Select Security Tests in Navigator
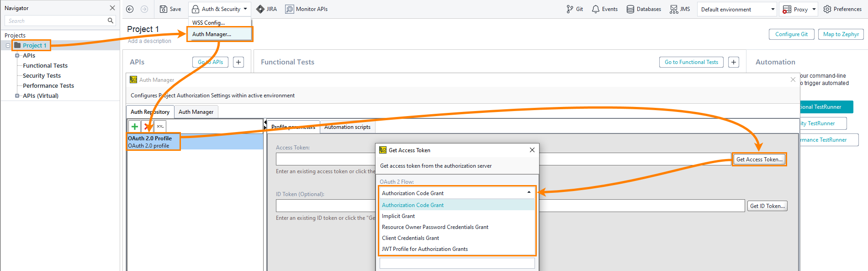This screenshot has width=868, height=271. pos(42,75)
